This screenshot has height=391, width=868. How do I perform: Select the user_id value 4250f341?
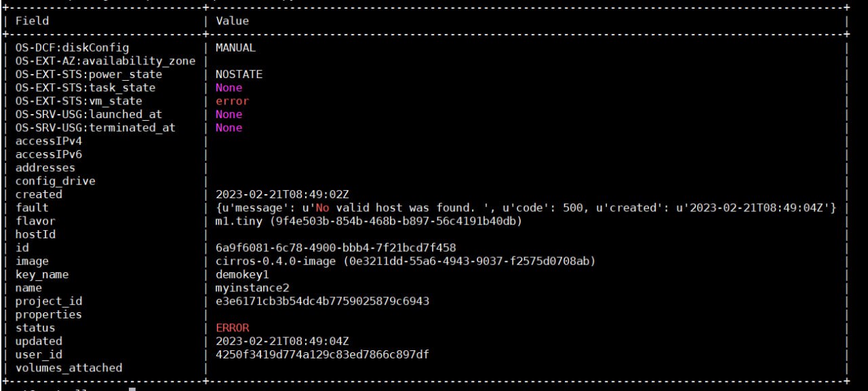click(x=322, y=354)
